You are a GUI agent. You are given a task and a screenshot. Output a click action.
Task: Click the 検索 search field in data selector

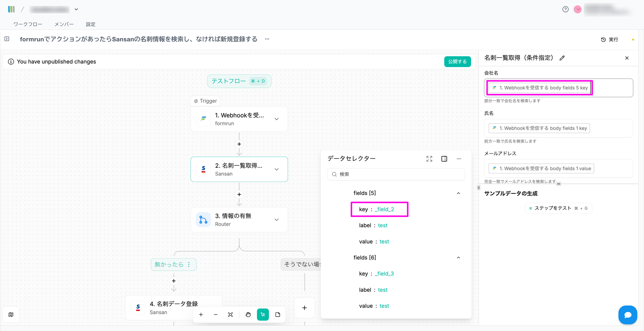click(396, 174)
